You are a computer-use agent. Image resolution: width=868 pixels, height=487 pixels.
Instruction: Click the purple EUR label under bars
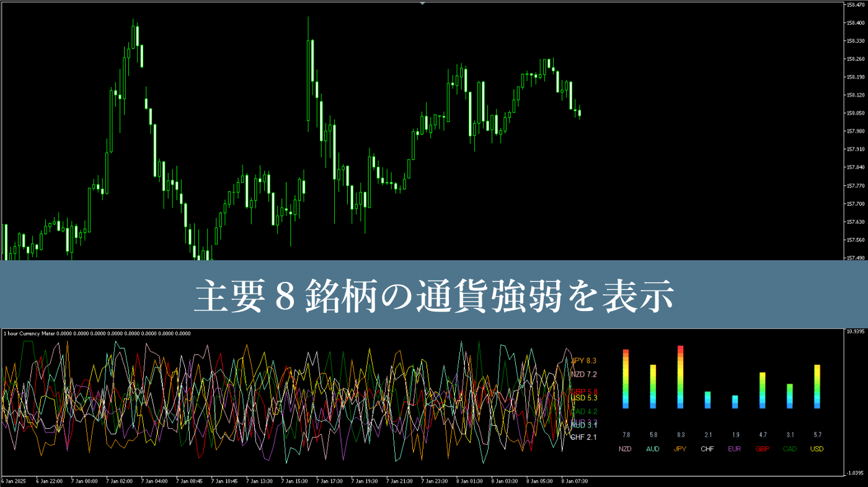click(x=735, y=449)
